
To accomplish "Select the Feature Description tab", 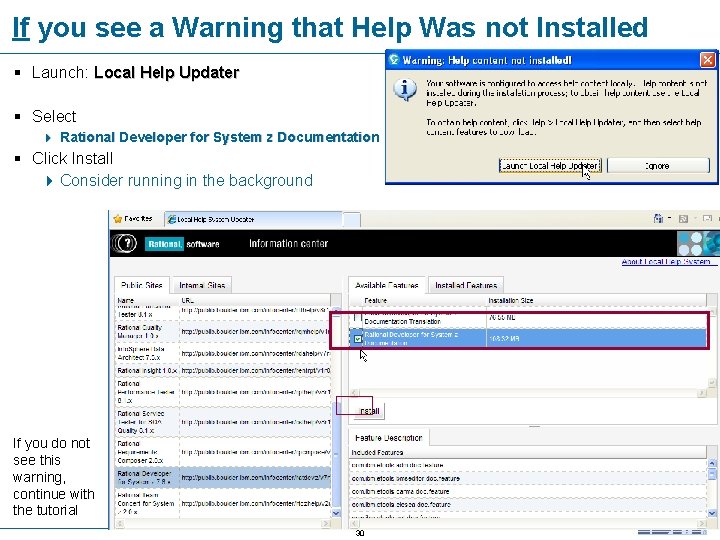I will (388, 438).
